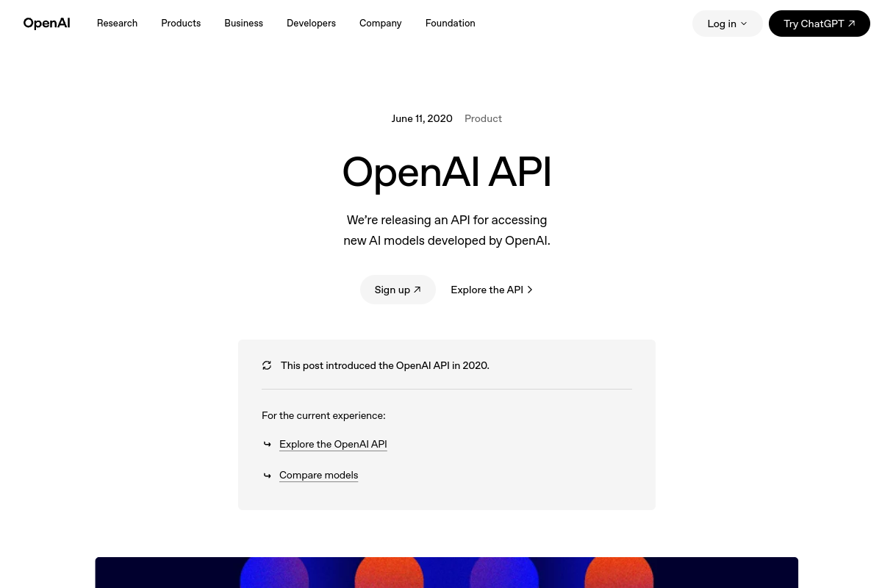This screenshot has height=588, width=882.
Task: Open the Explore the OpenAI API link
Action: tap(333, 444)
